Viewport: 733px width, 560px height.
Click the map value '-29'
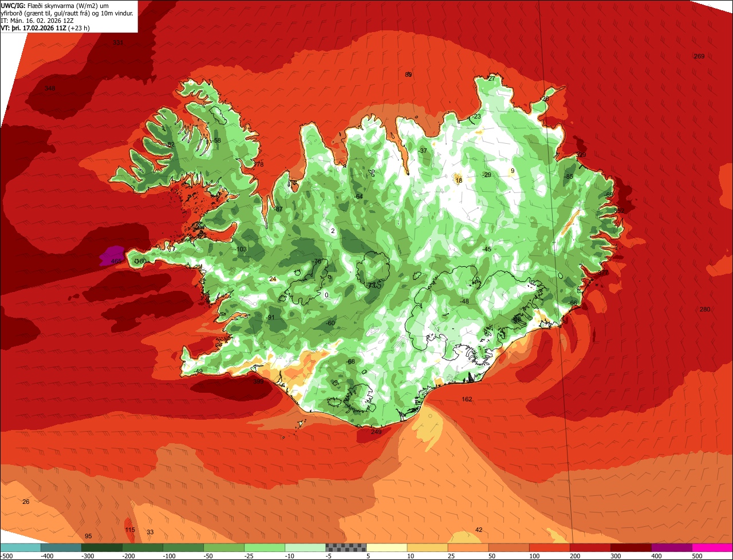point(487,175)
